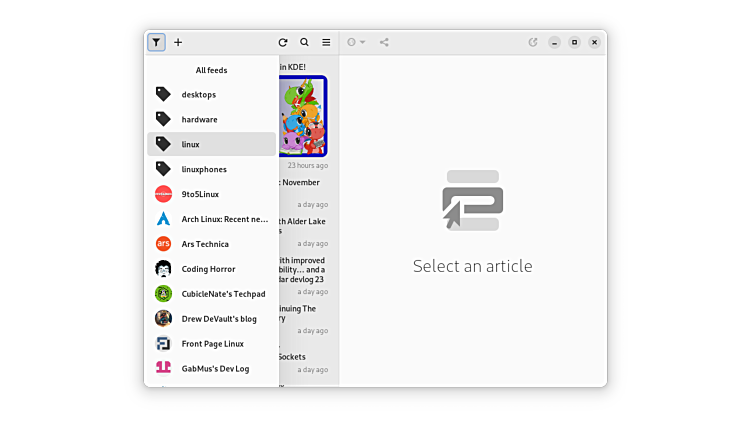Refresh all feeds

(x=283, y=42)
